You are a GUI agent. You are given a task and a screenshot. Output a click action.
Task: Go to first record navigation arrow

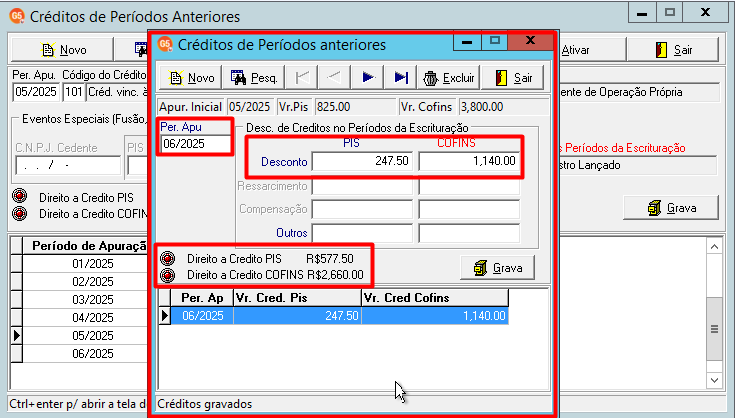pyautogui.click(x=302, y=78)
